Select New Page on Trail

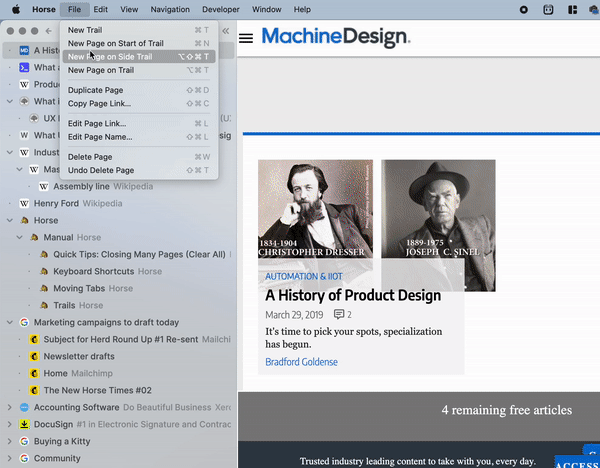[139, 70]
